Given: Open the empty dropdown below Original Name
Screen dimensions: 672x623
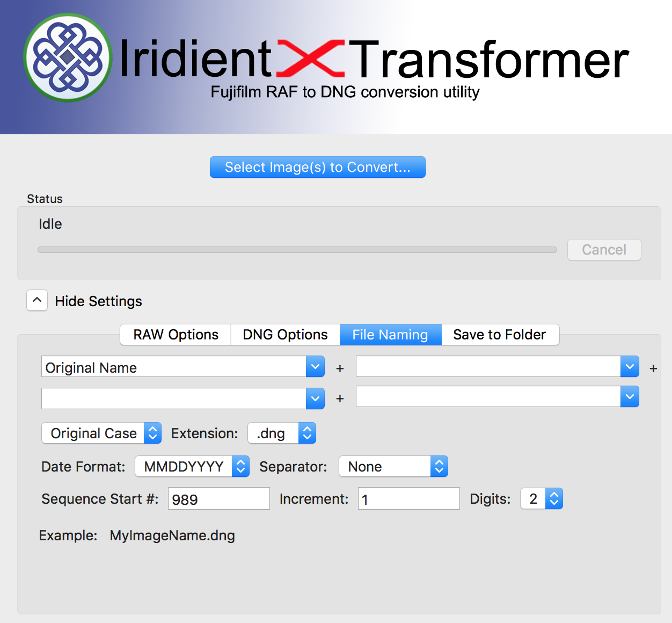Looking at the screenshot, I should 315,399.
